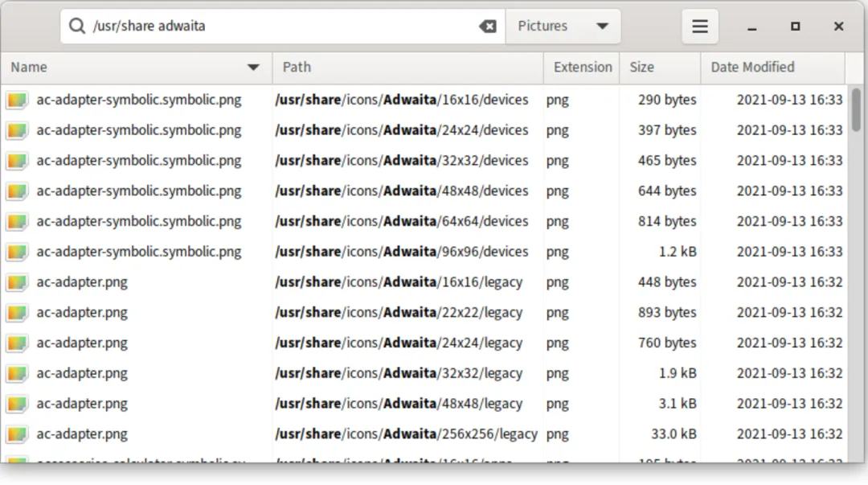Click the 814 bytes size cell
The width and height of the screenshot is (868, 485).
pyautogui.click(x=667, y=222)
